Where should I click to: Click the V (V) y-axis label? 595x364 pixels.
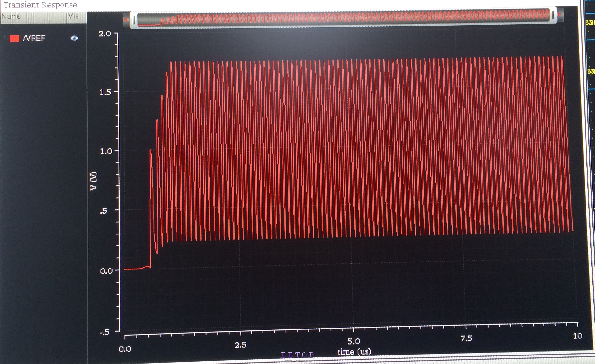[94, 181]
